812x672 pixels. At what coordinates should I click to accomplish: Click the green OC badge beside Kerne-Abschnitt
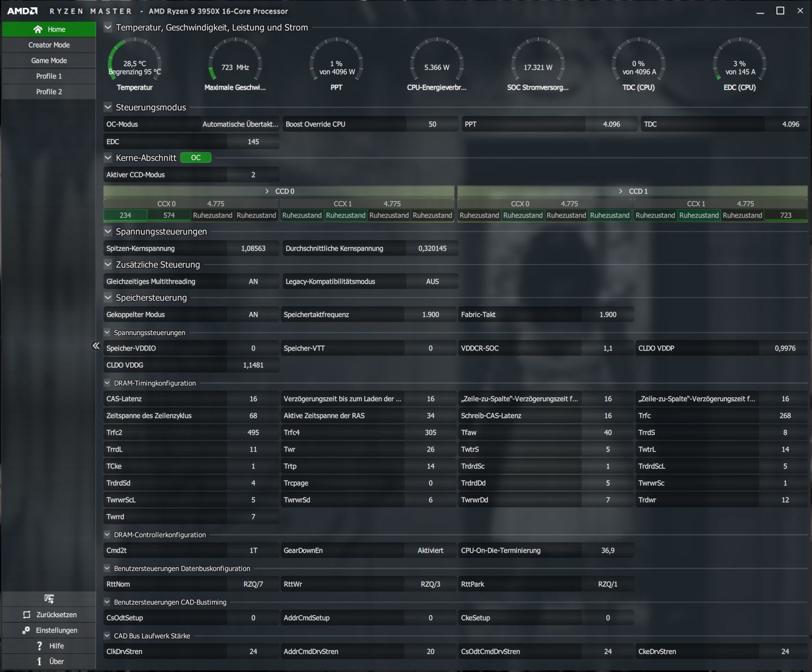[x=196, y=158]
